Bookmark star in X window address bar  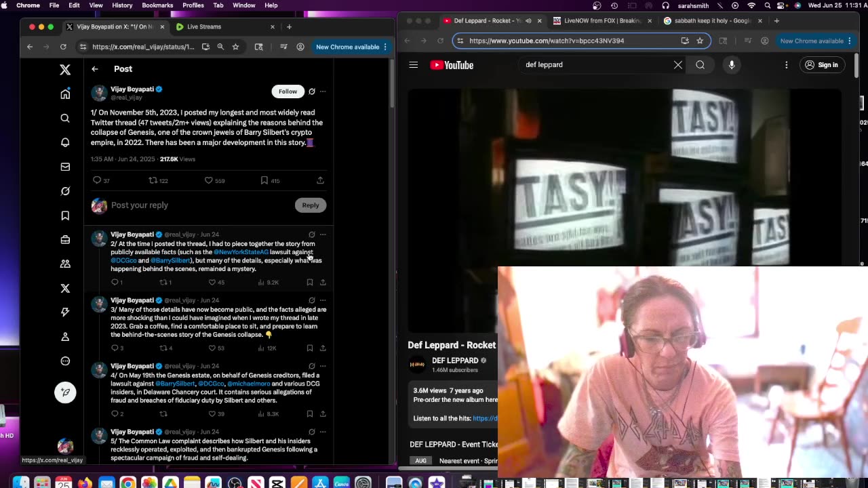(x=235, y=47)
